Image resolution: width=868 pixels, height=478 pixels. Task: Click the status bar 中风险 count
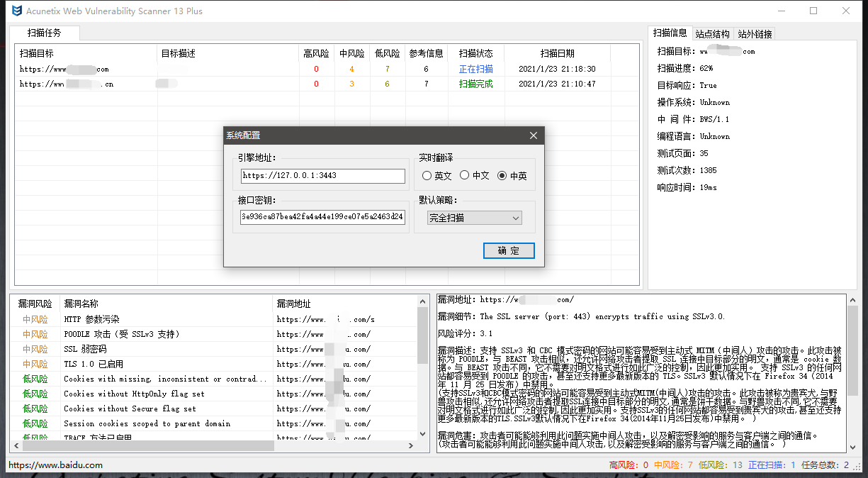(x=673, y=465)
